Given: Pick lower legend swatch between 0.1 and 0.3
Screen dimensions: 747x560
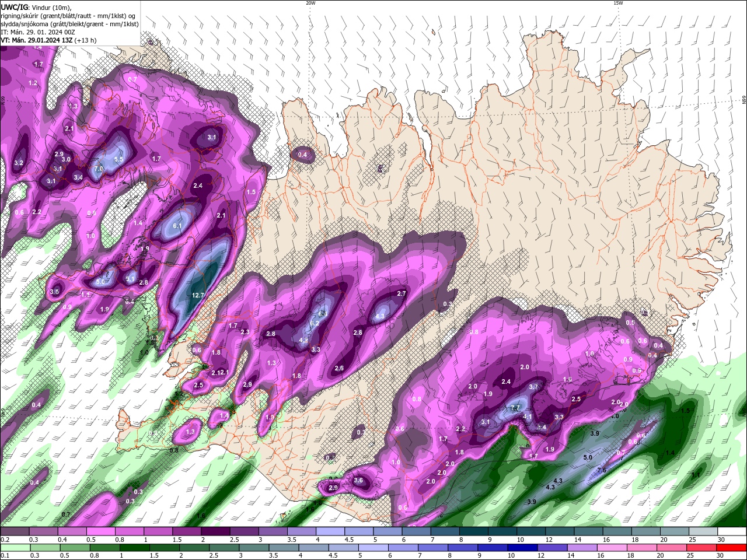Looking at the screenshot, I should click(15, 548).
